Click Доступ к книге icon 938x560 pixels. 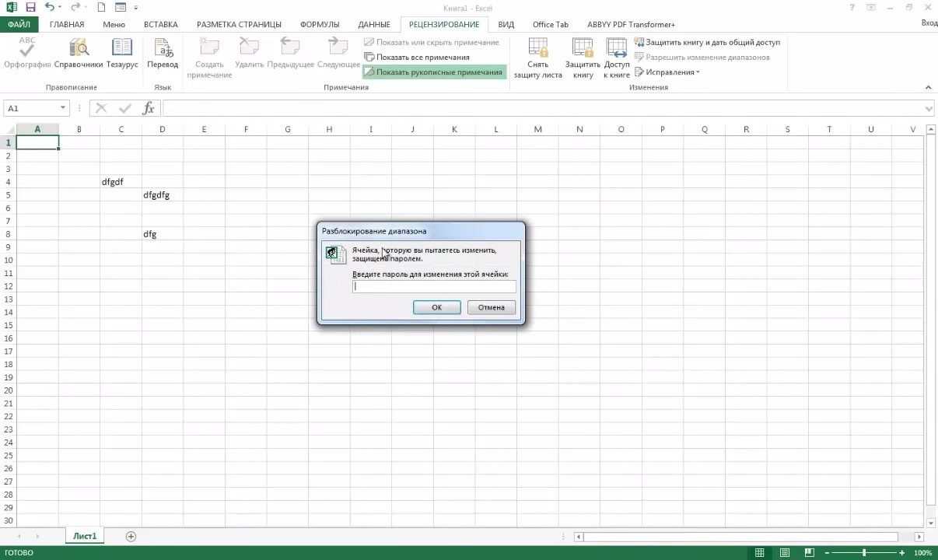pyautogui.click(x=616, y=54)
